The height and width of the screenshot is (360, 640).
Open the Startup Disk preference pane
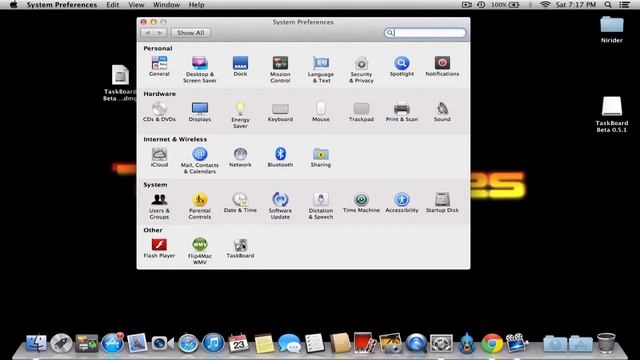click(442, 202)
